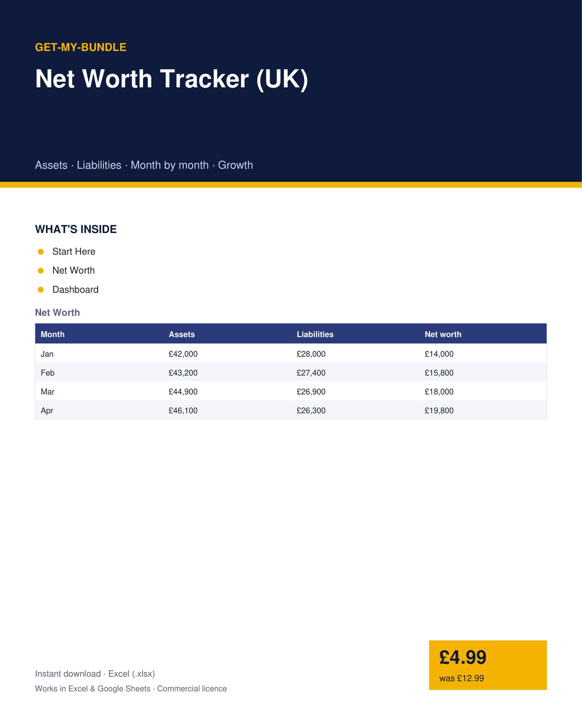Click the Month column header
This screenshot has height=728, width=582.
coord(53,334)
